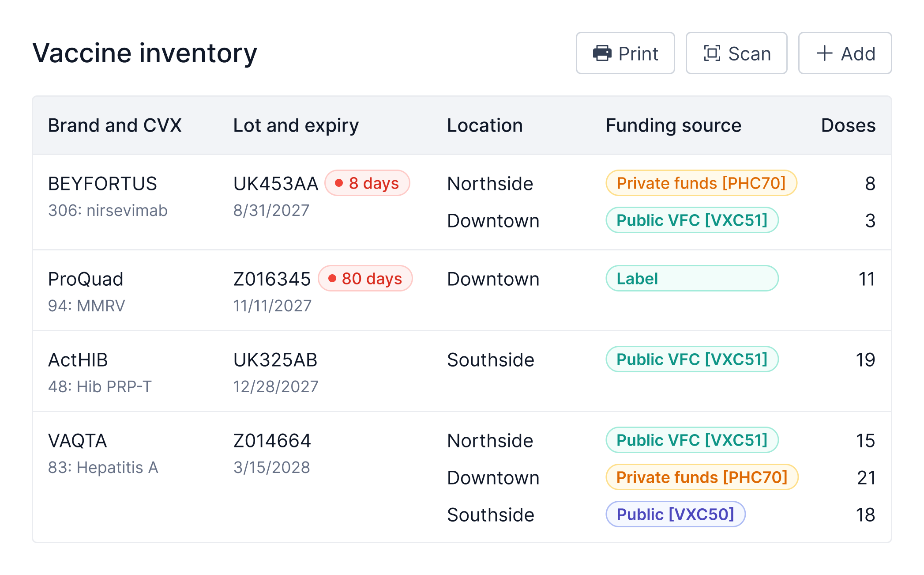The height and width of the screenshot is (575, 924).
Task: Click the Public [VXC50] funding tag
Action: 676,514
